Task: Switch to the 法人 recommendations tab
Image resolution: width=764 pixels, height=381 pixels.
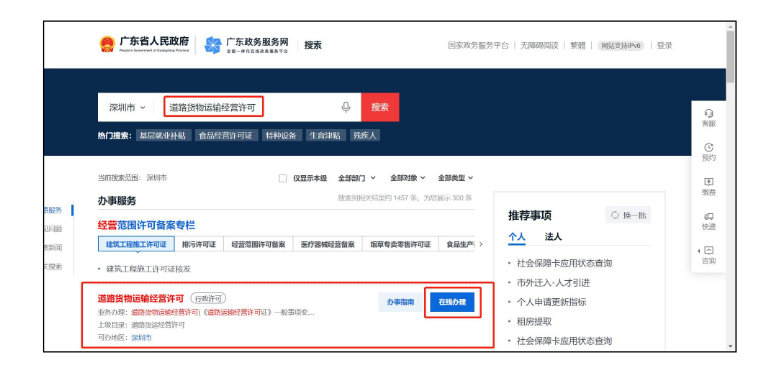Action: click(x=553, y=237)
